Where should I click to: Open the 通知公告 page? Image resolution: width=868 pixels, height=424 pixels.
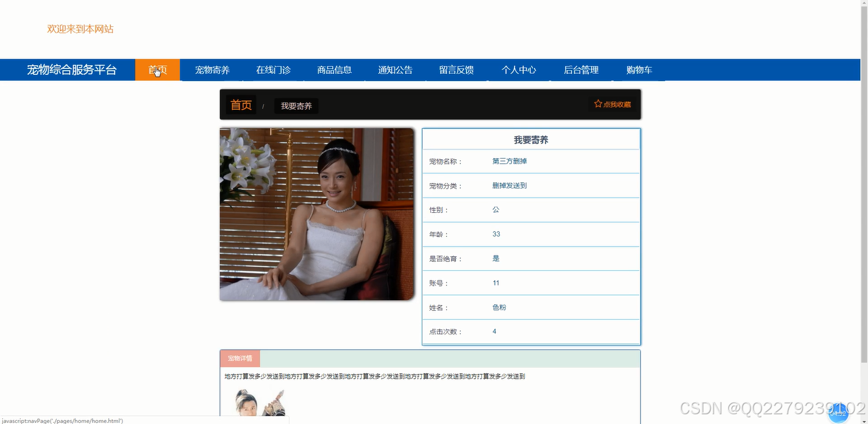[395, 70]
